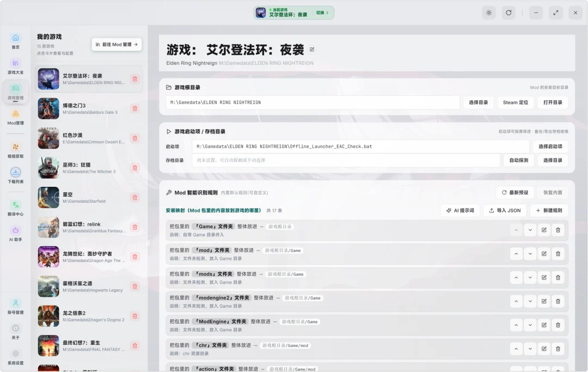Click 选择目录 for game root directory
Screen dimensions: 588x372
pos(479,102)
